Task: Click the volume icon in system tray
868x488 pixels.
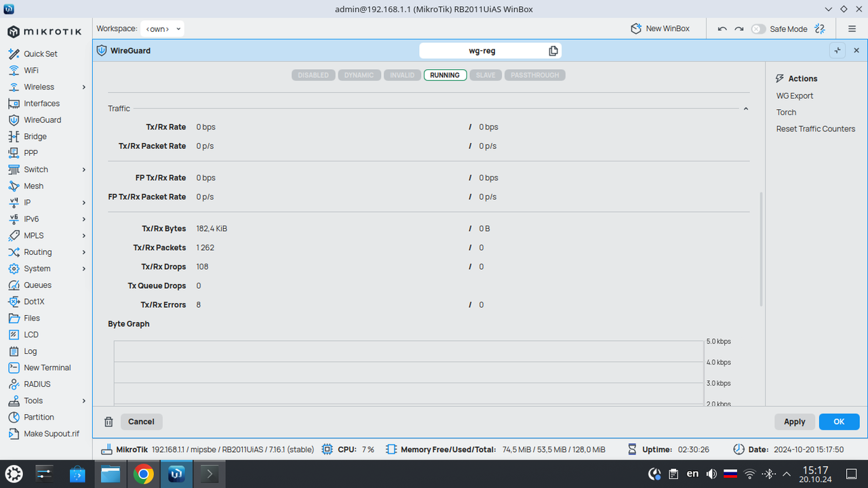Action: pyautogui.click(x=711, y=474)
